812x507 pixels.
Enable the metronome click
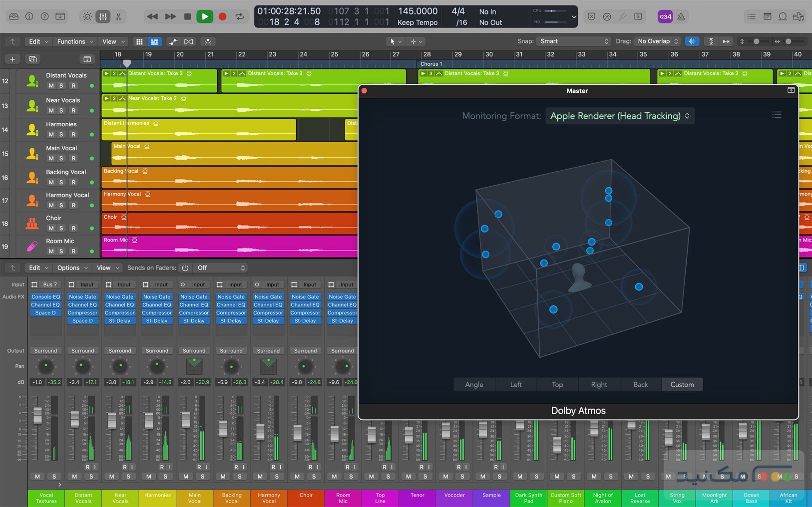point(681,16)
